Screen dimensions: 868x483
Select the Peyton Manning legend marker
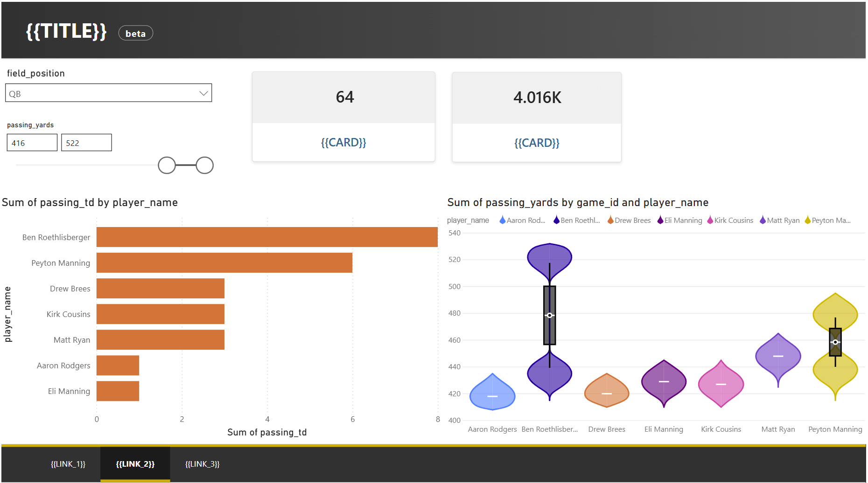[x=807, y=220]
